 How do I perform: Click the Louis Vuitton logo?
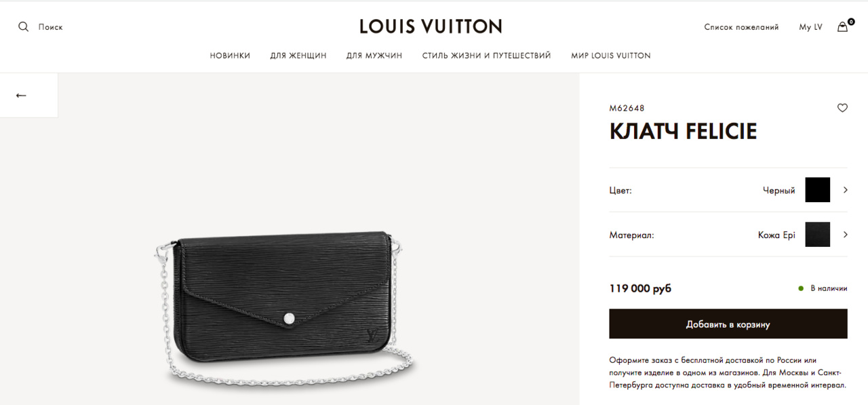pos(431,26)
